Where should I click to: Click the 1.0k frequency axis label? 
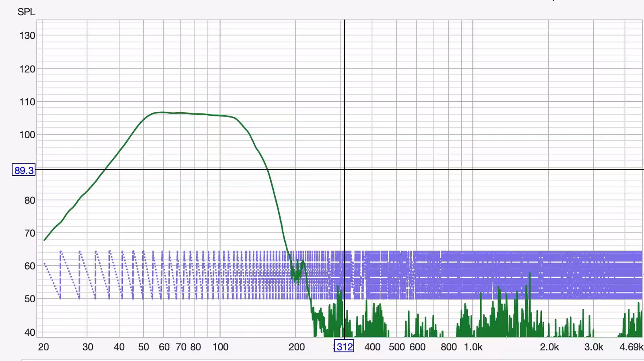point(473,347)
